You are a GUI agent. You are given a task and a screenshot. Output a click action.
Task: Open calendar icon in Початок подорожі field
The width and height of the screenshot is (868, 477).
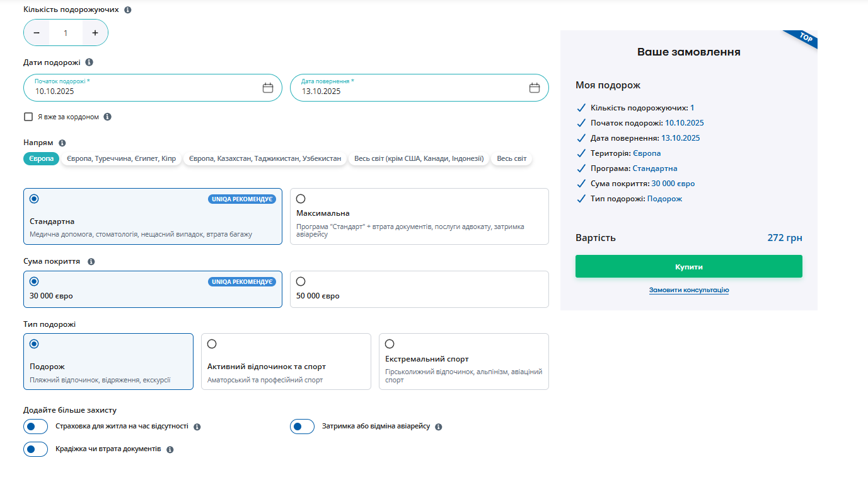coord(268,88)
